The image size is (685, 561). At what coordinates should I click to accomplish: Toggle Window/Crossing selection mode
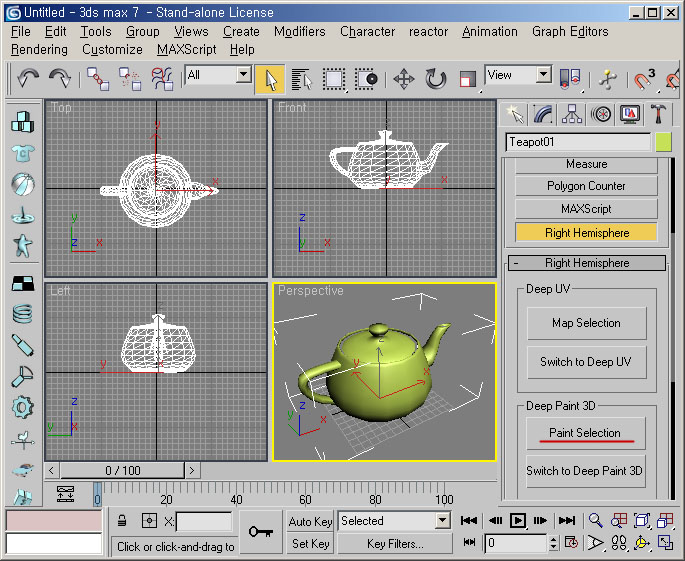[x=366, y=80]
